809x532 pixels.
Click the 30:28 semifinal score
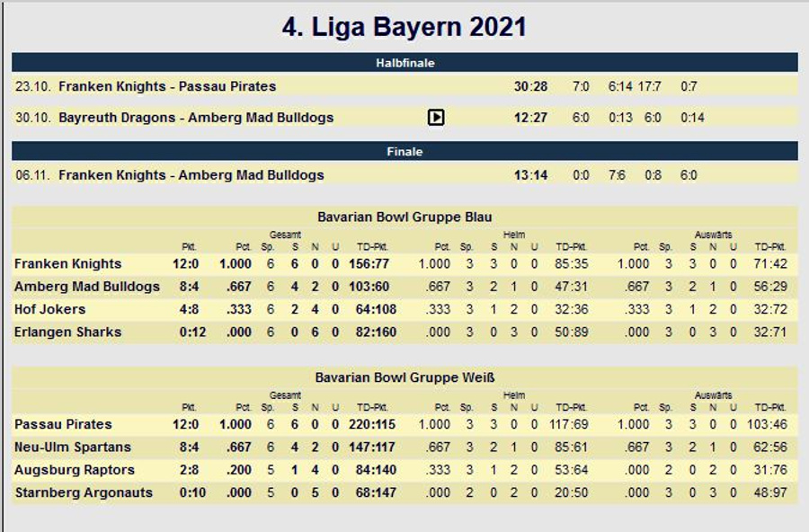click(x=530, y=86)
